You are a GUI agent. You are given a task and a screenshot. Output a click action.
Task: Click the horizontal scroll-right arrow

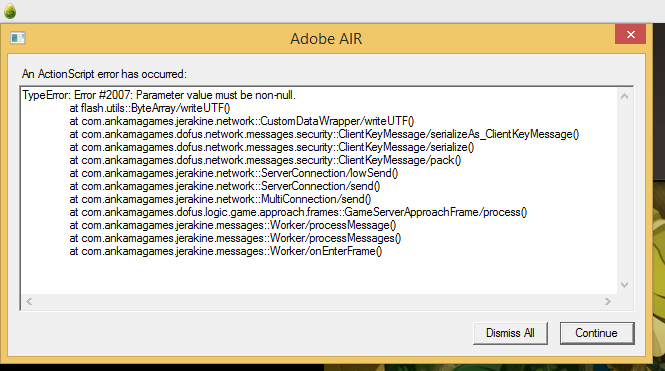click(608, 301)
